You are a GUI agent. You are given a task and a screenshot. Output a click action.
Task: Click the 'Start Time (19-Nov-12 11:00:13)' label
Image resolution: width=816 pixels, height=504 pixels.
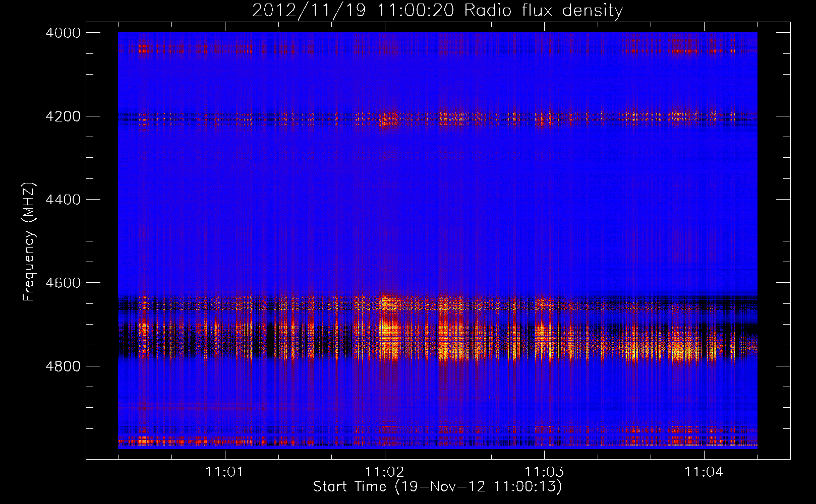(437, 487)
